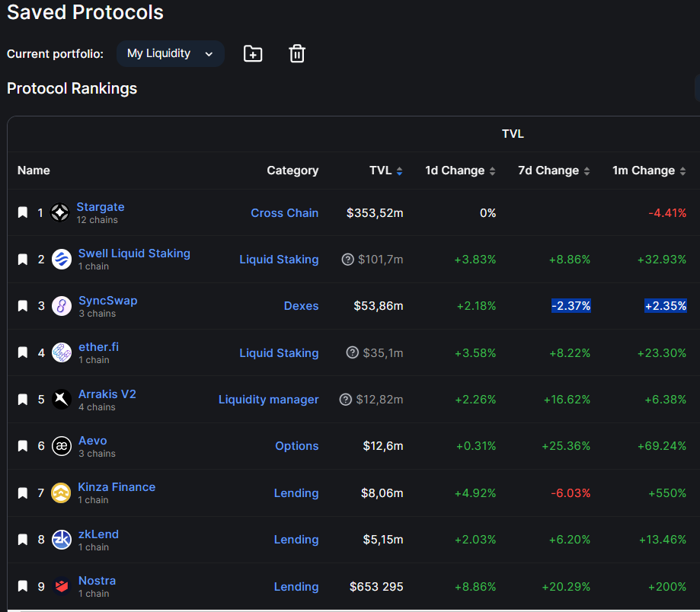Click the -4.41% 1m change for Stargate
Image resolution: width=700 pixels, height=612 pixels.
point(667,213)
